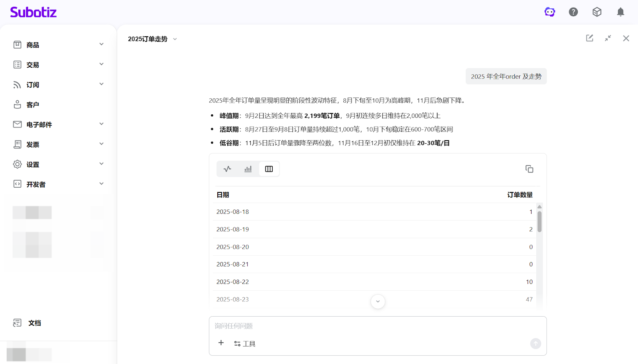Click the help question mark icon

pyautogui.click(x=573, y=12)
